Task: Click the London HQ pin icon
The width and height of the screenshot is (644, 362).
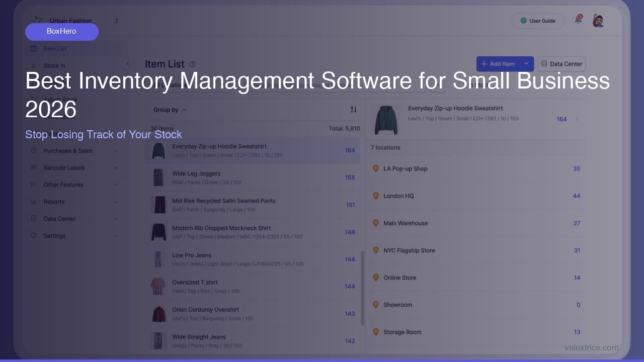Action: click(x=375, y=196)
